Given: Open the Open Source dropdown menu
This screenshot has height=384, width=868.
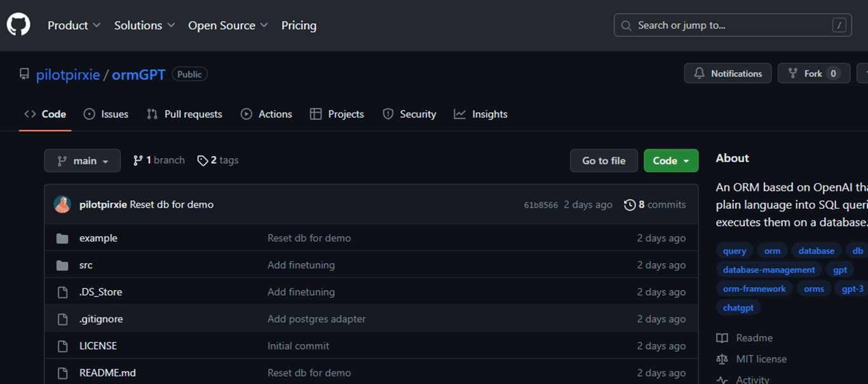Looking at the screenshot, I should click(x=227, y=25).
